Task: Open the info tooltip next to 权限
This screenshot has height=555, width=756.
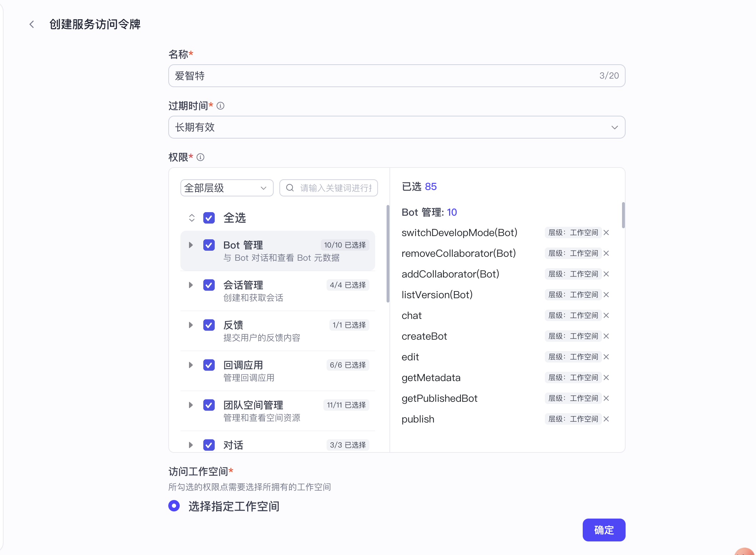Action: pyautogui.click(x=201, y=157)
